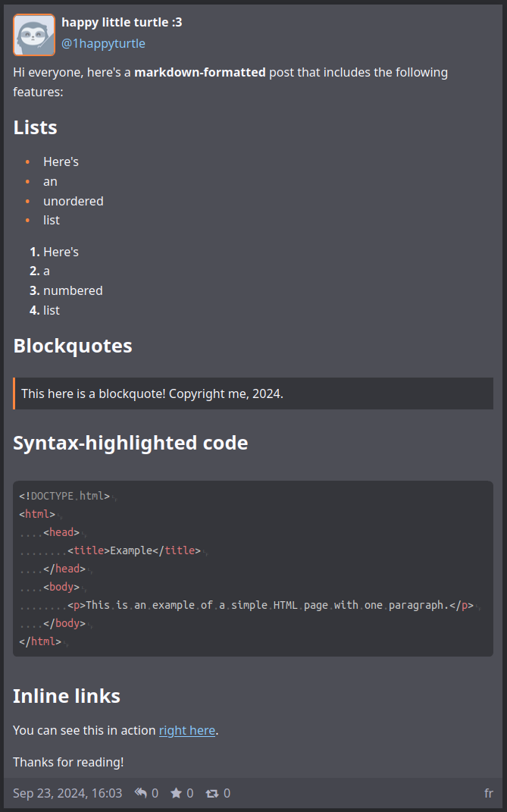The image size is (507, 812).
Task: Boost the post using the repost icon
Action: (x=212, y=793)
